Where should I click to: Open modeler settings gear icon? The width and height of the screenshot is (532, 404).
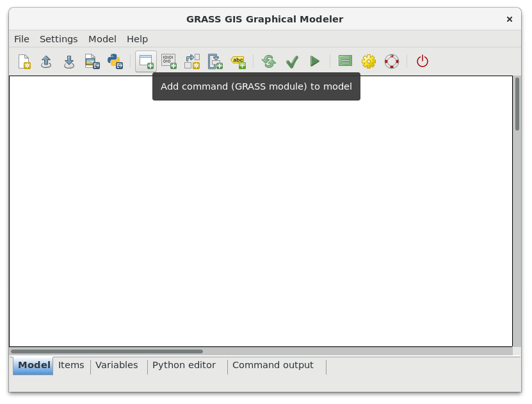pos(369,61)
